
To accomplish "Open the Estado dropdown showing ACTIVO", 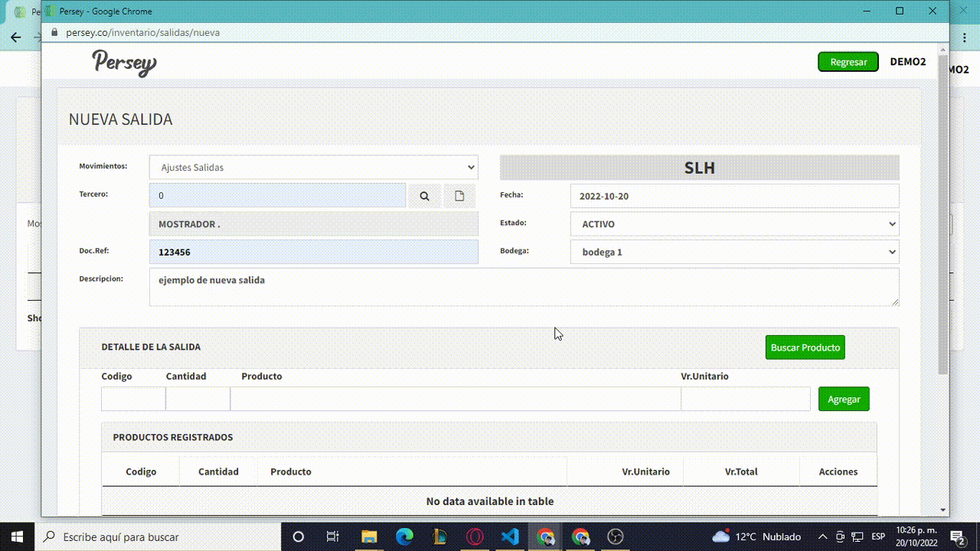I will (x=734, y=224).
